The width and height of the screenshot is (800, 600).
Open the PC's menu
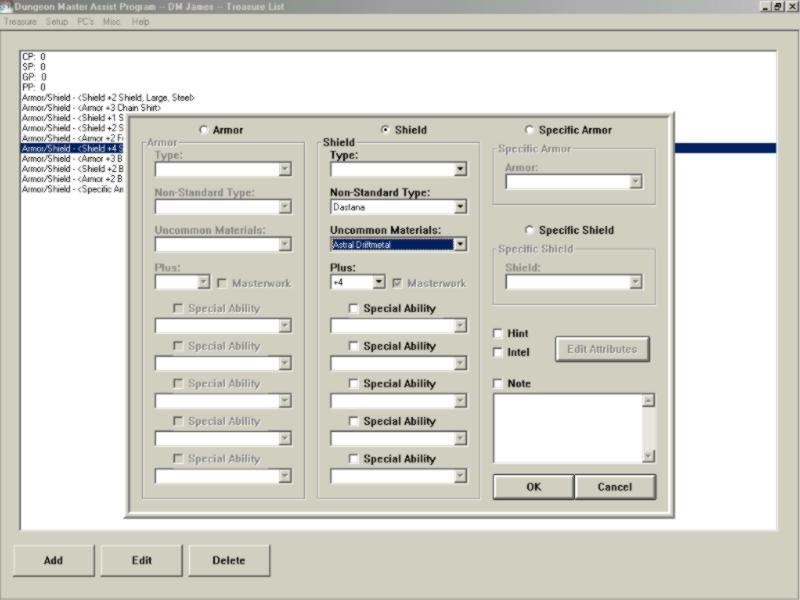point(85,21)
